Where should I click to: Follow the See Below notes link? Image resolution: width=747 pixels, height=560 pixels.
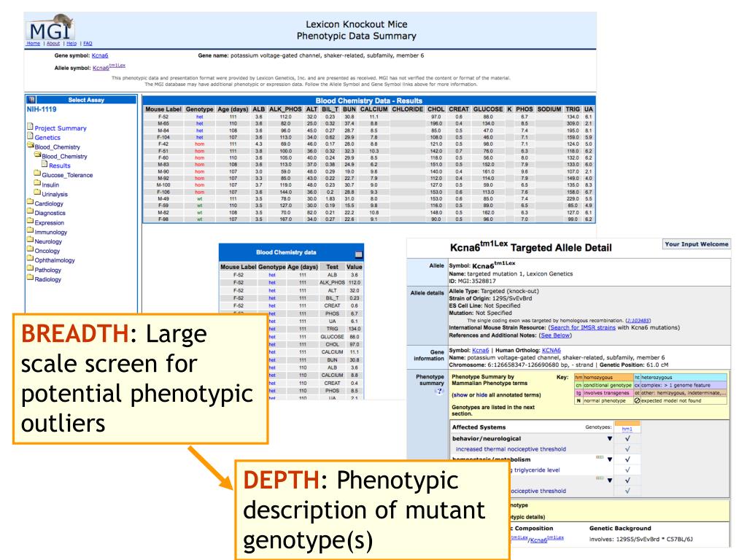pos(555,335)
